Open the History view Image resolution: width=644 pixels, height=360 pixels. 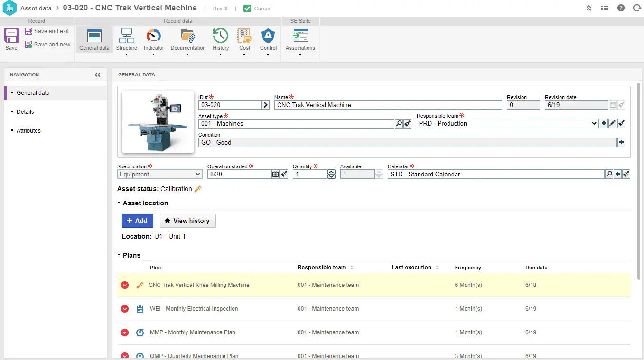point(220,41)
